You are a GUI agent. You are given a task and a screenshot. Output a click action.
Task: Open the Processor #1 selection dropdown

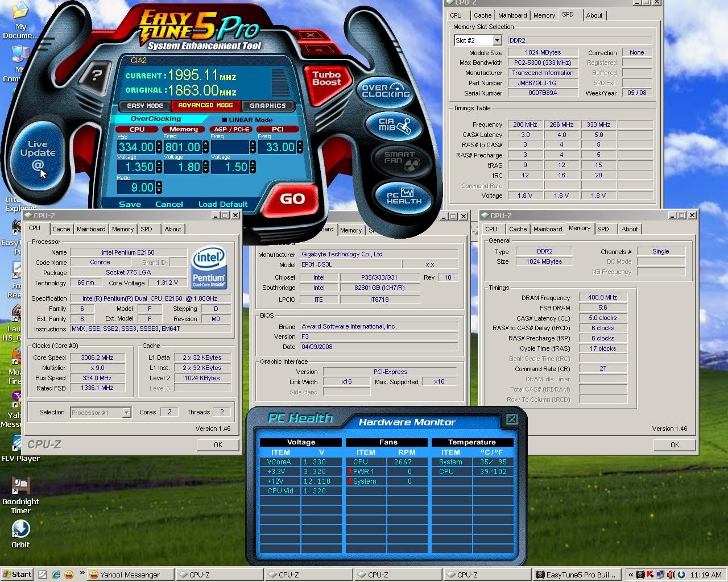click(126, 413)
